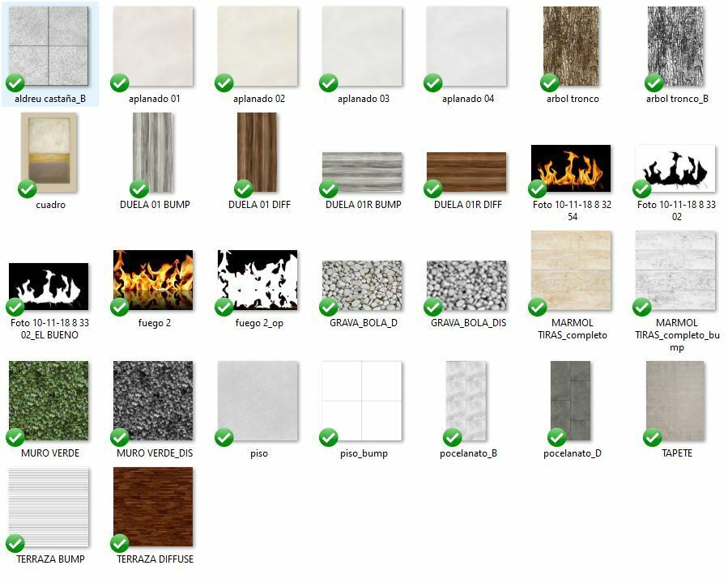Viewport: 728px width, 578px height.
Task: Click the file name 'DUELA 01R BUMP'
Action: 363,204
